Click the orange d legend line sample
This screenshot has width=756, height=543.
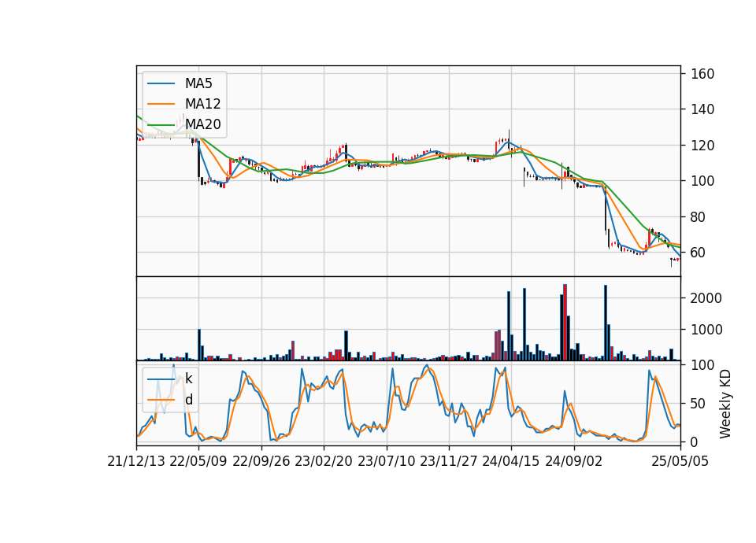(x=161, y=400)
